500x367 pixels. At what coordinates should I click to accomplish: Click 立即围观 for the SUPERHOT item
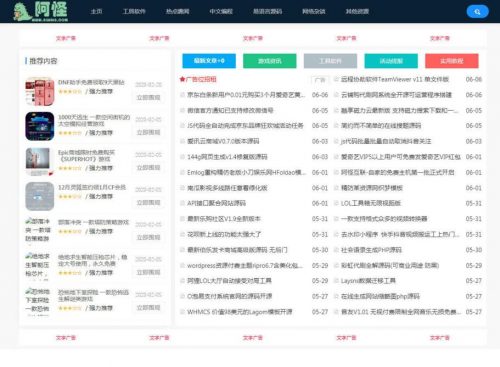tap(148, 168)
